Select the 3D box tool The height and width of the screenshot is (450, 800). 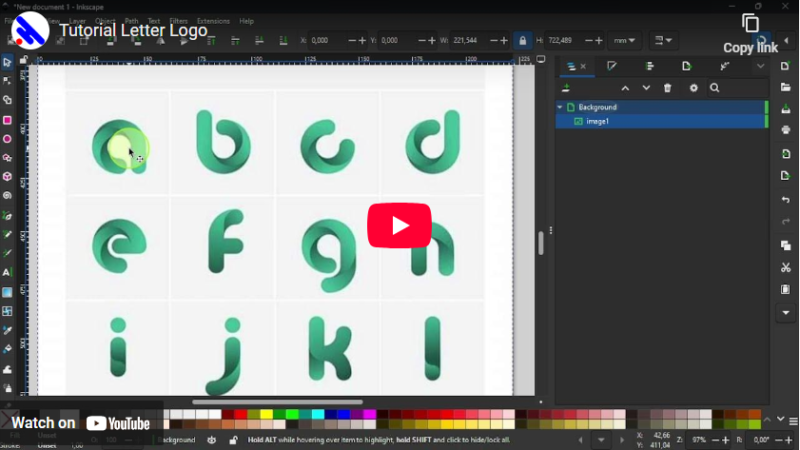[7, 177]
